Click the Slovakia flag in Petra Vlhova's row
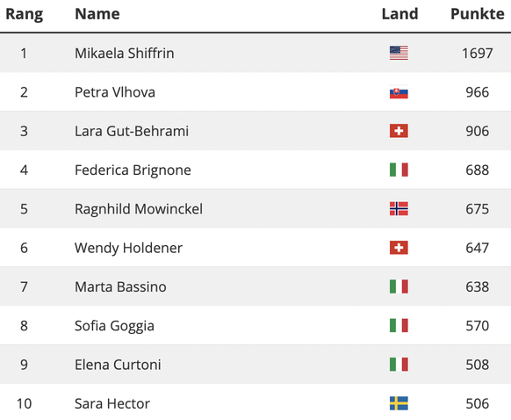 (399, 92)
